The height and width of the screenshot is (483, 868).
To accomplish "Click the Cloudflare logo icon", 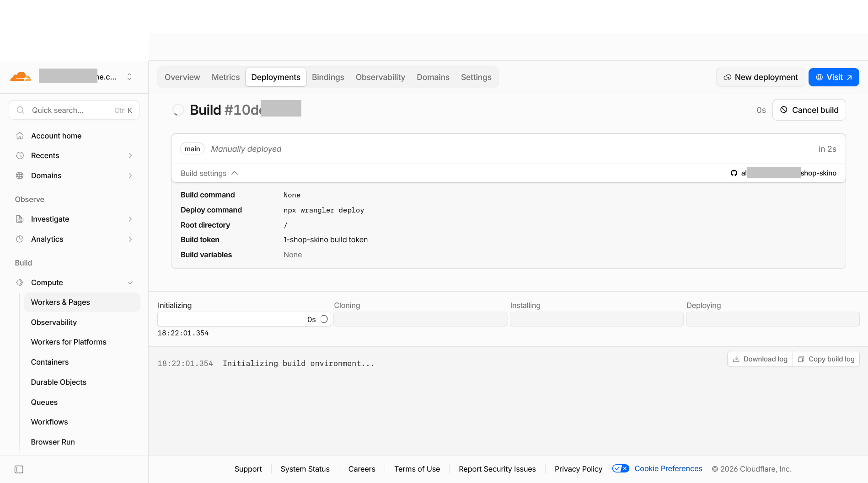I will [21, 76].
